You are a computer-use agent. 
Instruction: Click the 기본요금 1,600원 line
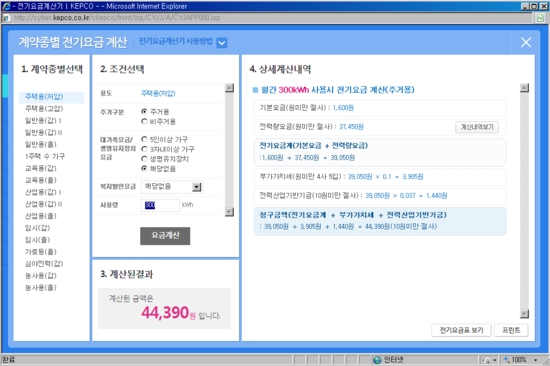380,108
